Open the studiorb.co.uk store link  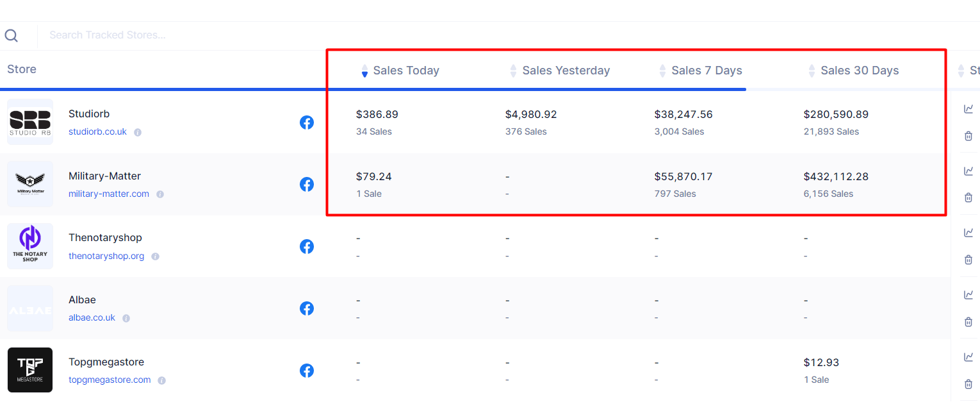pyautogui.click(x=97, y=131)
